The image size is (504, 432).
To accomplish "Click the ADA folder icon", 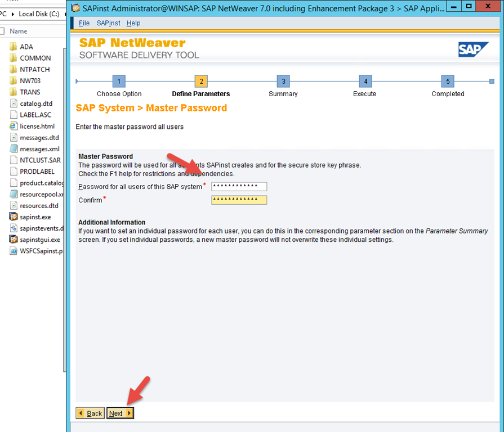I will [x=14, y=47].
